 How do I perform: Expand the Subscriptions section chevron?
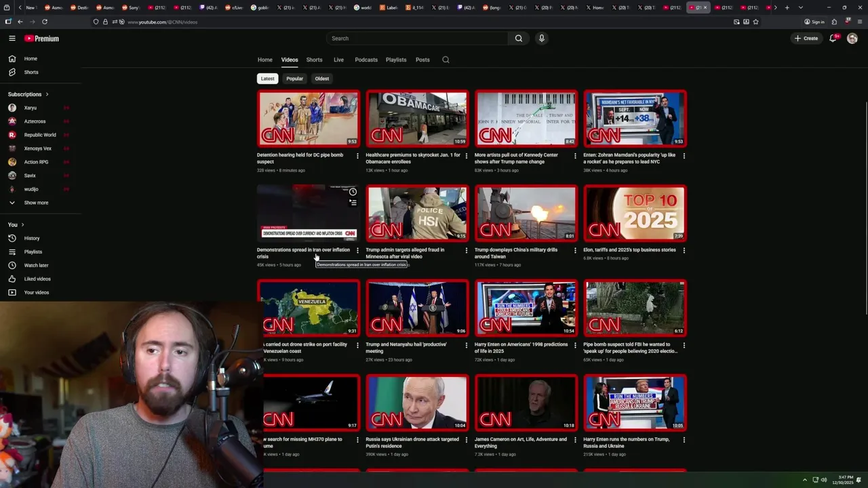tap(47, 94)
